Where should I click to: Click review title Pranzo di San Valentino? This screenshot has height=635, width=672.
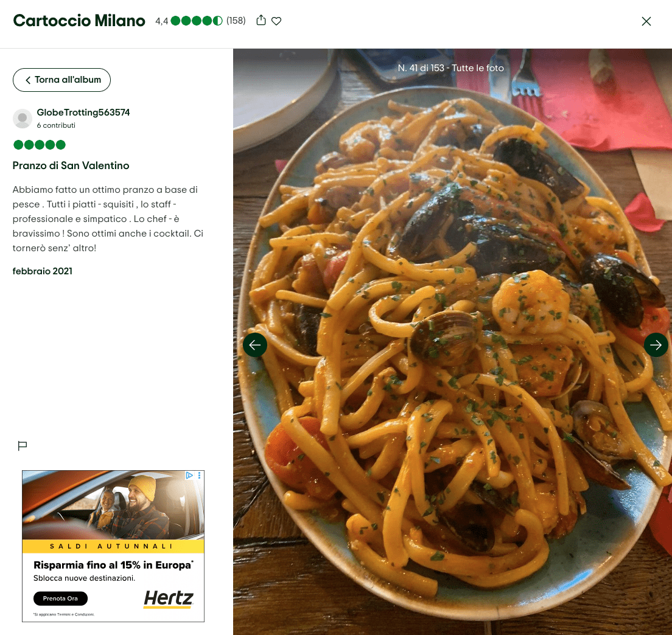pos(71,165)
